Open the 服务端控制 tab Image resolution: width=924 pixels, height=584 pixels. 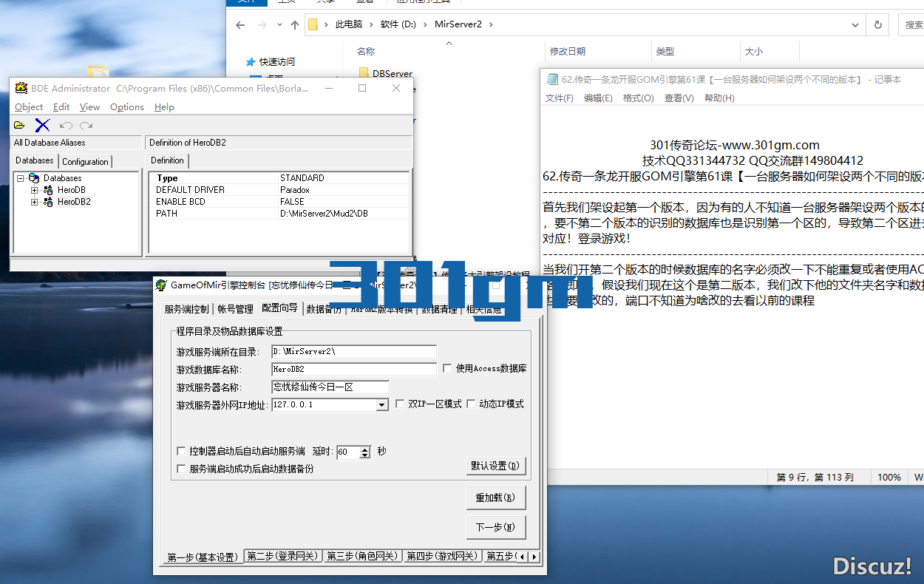pos(186,309)
